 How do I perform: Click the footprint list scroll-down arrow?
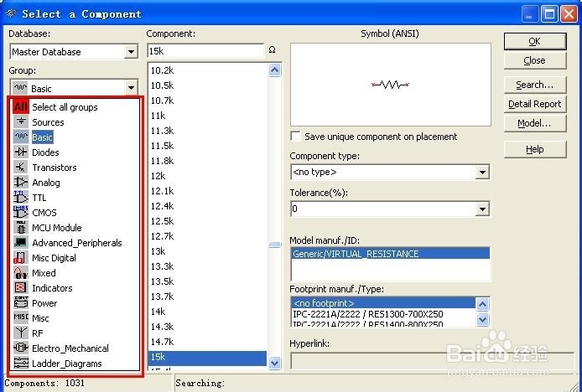(482, 319)
